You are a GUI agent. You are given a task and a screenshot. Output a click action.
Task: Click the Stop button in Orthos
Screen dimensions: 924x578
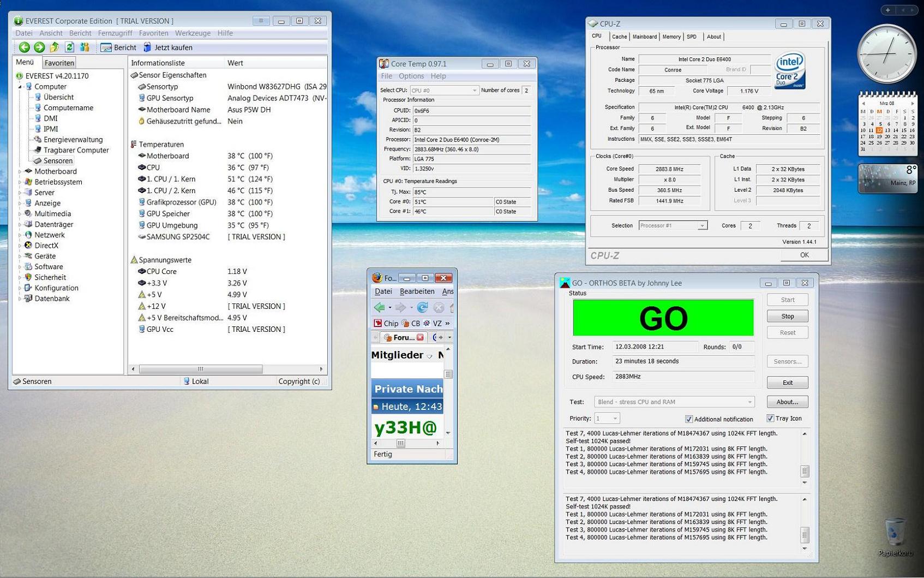787,316
